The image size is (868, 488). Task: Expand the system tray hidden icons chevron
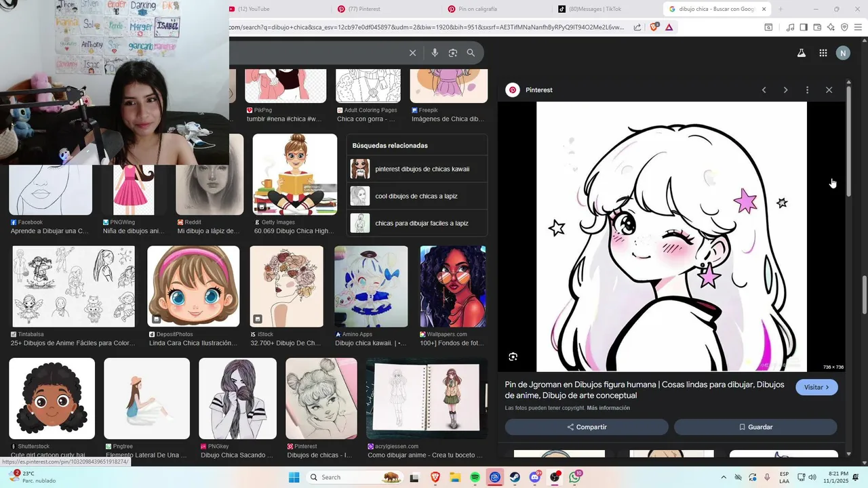point(723,477)
